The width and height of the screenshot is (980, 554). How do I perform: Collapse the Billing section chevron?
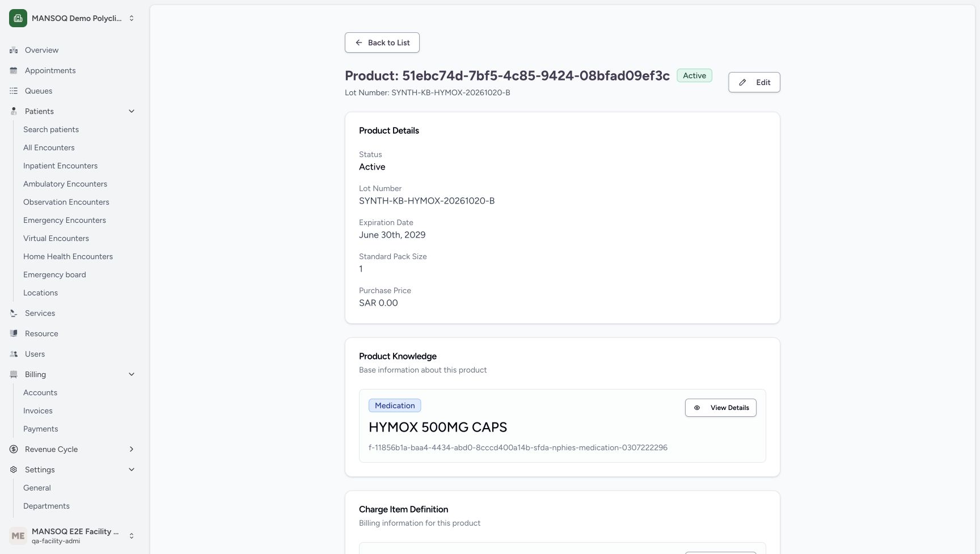132,374
